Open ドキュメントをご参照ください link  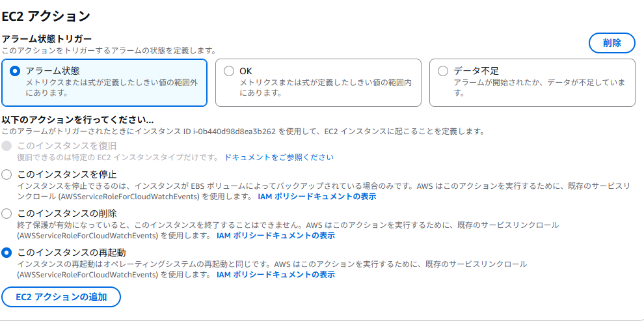[279, 158]
